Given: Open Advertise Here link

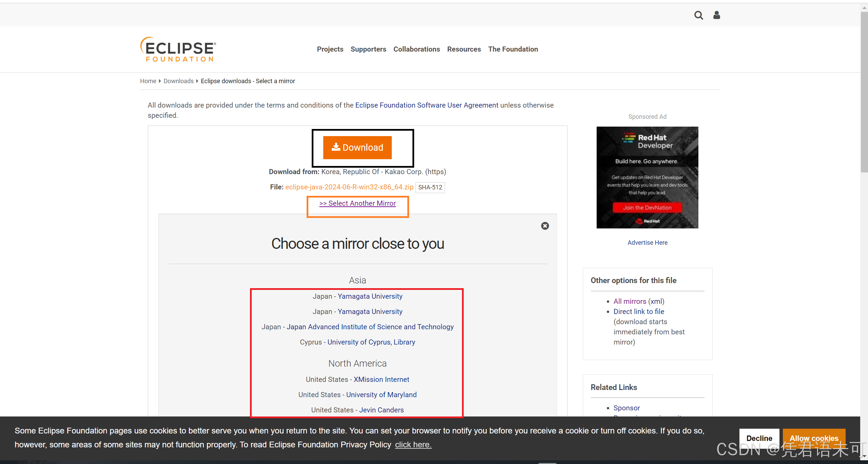Looking at the screenshot, I should tap(647, 243).
